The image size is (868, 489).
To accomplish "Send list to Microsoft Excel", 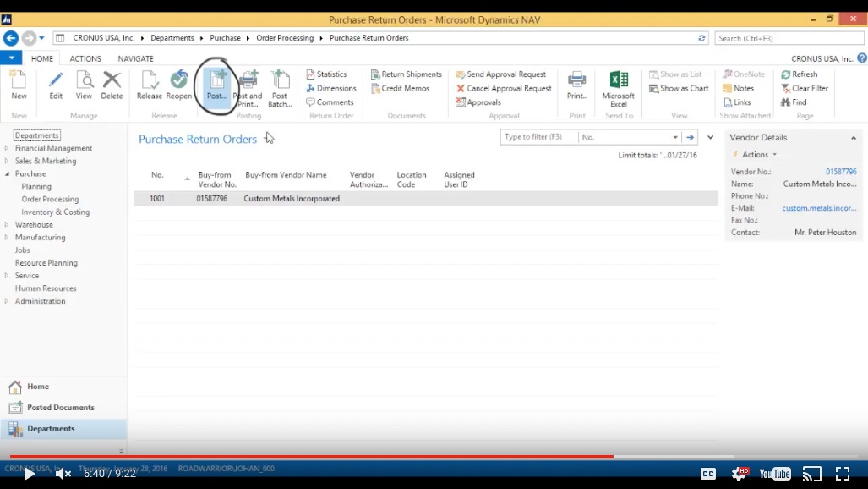I will pos(619,89).
